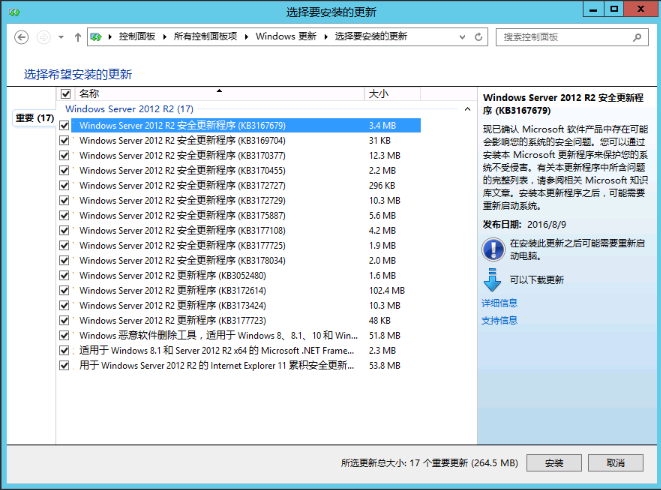Click the 安装 button
The width and height of the screenshot is (661, 490).
[x=554, y=463]
